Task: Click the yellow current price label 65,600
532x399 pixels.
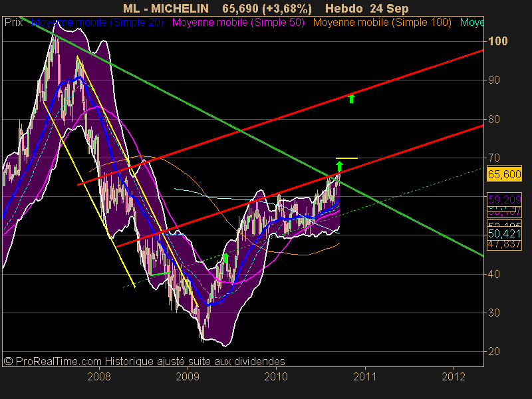Action: pyautogui.click(x=504, y=174)
